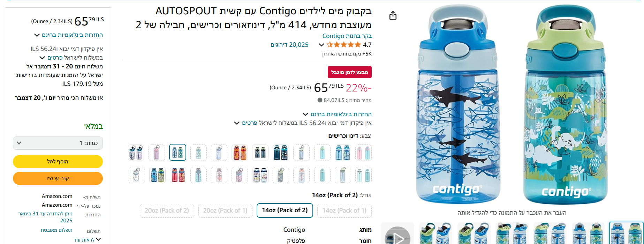
Task: Click the 4.7 star rating stars
Action: tap(344, 45)
